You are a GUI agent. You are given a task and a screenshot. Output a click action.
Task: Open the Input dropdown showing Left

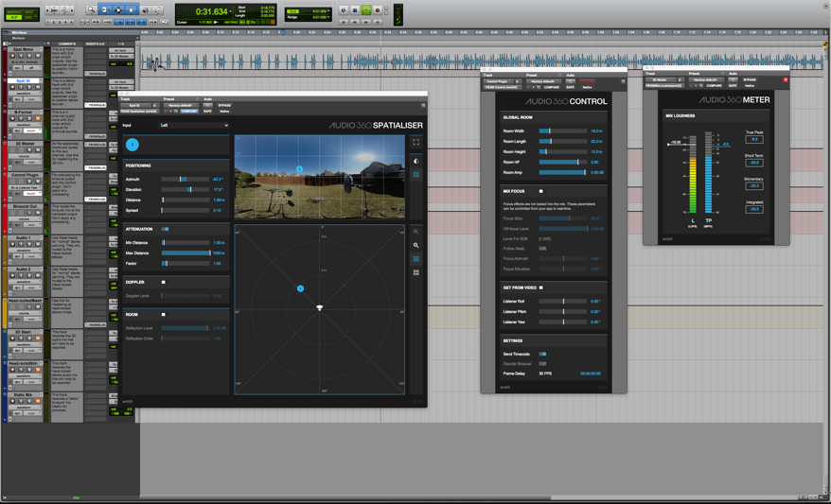coord(194,125)
